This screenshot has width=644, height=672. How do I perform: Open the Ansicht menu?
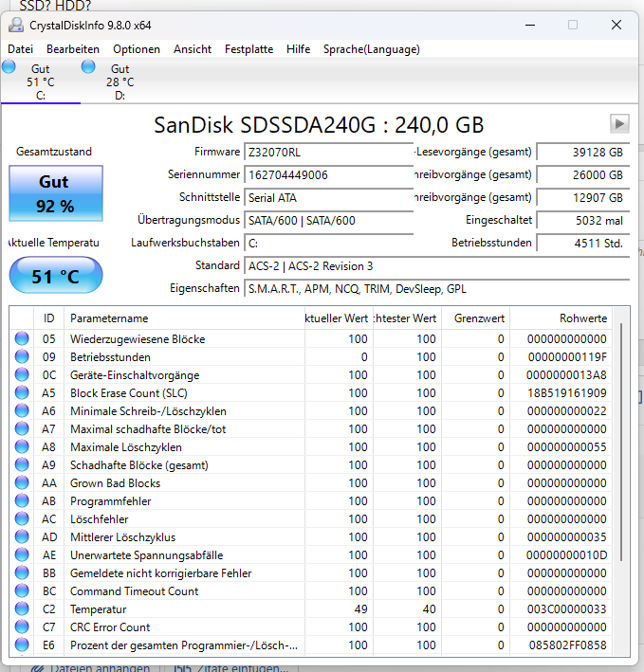point(193,49)
